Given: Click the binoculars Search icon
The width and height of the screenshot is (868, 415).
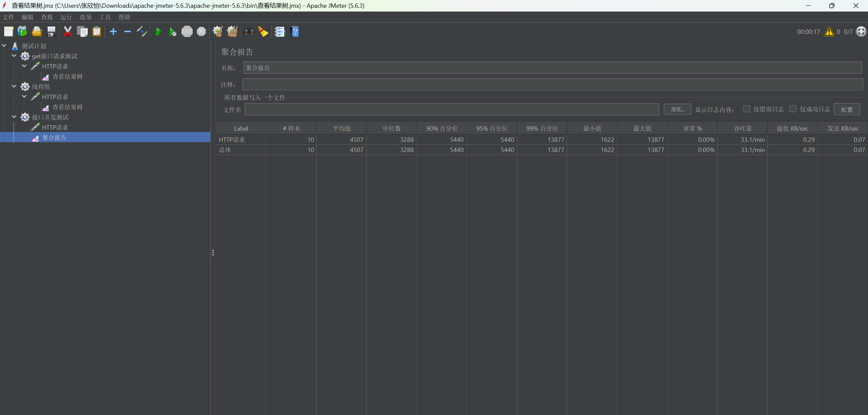Looking at the screenshot, I should click(249, 32).
